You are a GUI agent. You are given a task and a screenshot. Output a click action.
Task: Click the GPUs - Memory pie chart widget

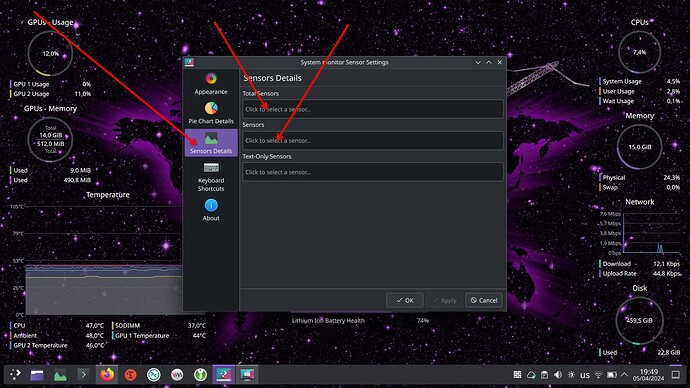(x=50, y=139)
